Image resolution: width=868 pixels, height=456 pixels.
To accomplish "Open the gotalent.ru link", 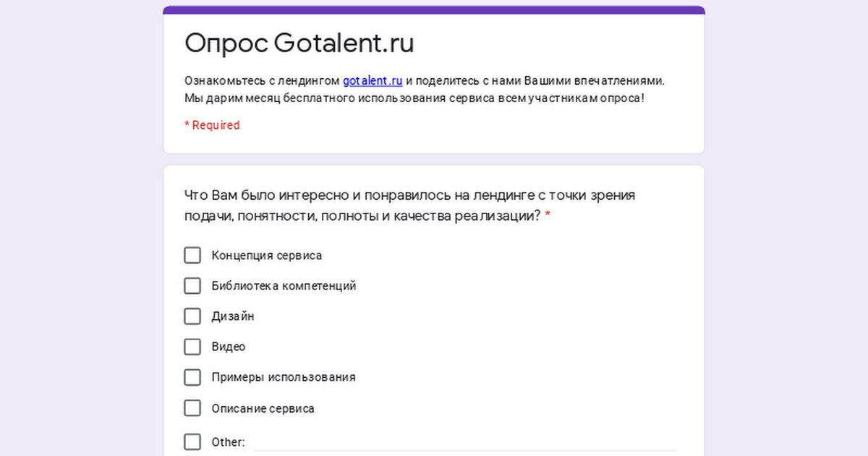I will (x=373, y=80).
